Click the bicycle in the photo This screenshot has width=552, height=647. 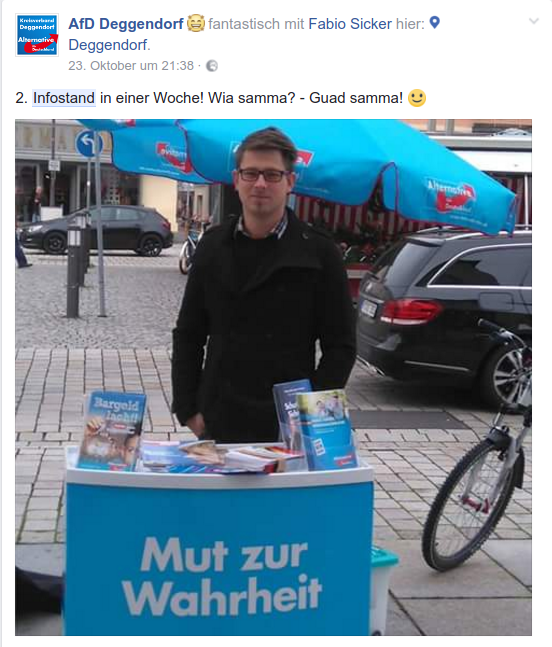click(477, 446)
